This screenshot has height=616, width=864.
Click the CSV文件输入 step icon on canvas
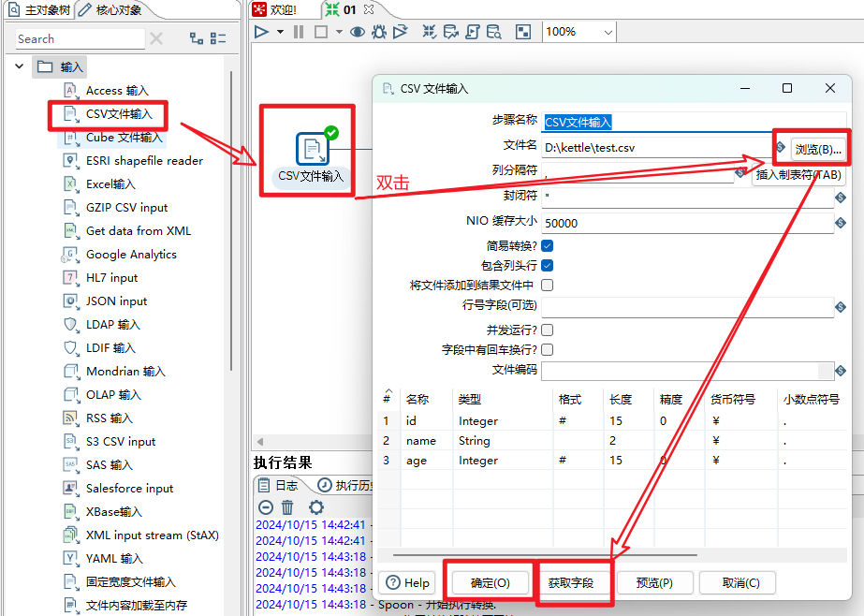[x=312, y=148]
